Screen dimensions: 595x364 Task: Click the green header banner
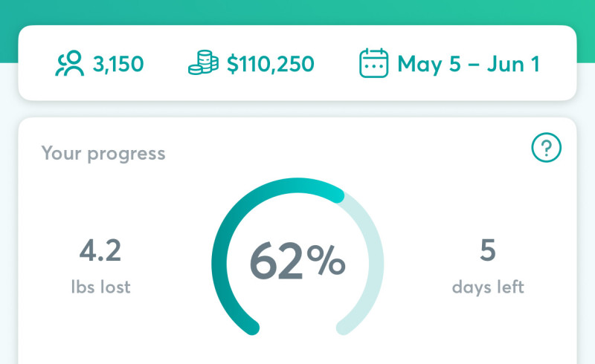point(297,12)
